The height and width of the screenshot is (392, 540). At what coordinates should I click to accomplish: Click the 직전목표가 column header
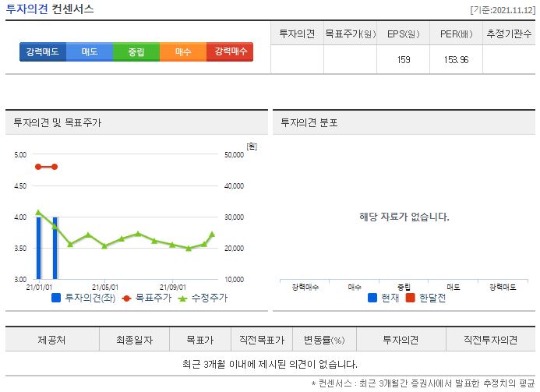click(x=262, y=340)
